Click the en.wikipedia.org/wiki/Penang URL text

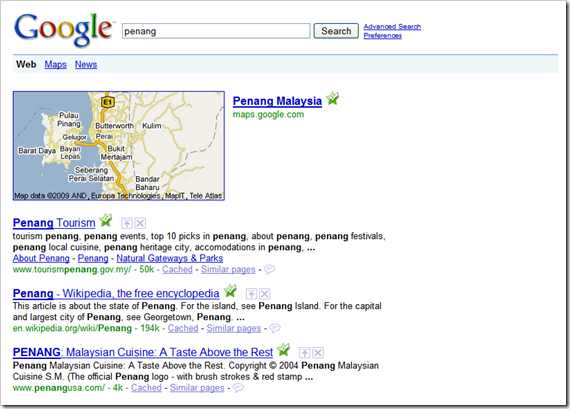tap(72, 328)
